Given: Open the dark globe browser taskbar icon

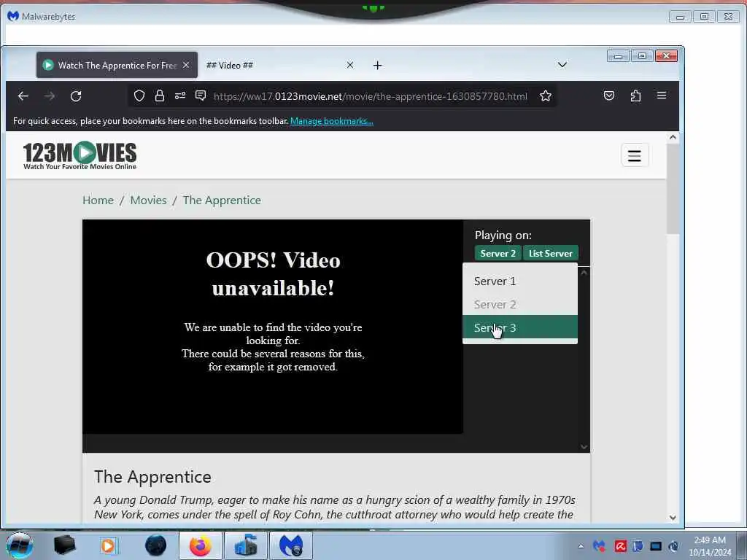Looking at the screenshot, I should point(156,545).
